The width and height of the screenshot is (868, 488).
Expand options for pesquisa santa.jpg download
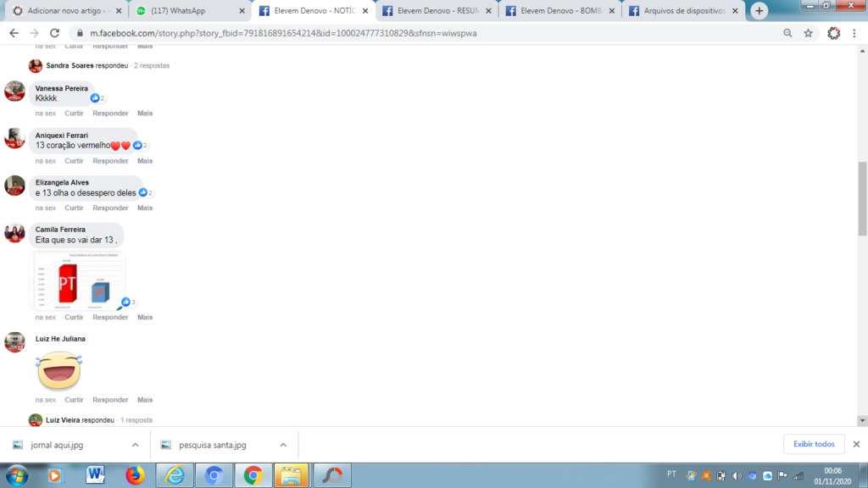coord(282,445)
